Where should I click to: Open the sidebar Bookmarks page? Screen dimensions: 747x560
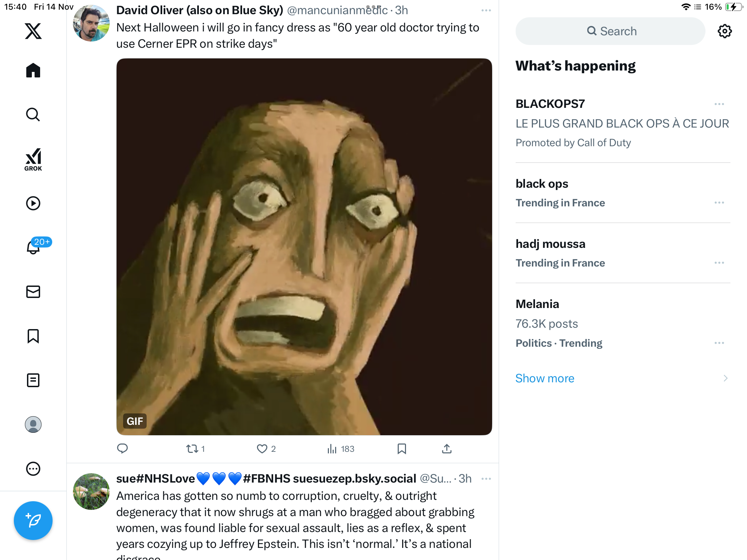click(x=33, y=336)
